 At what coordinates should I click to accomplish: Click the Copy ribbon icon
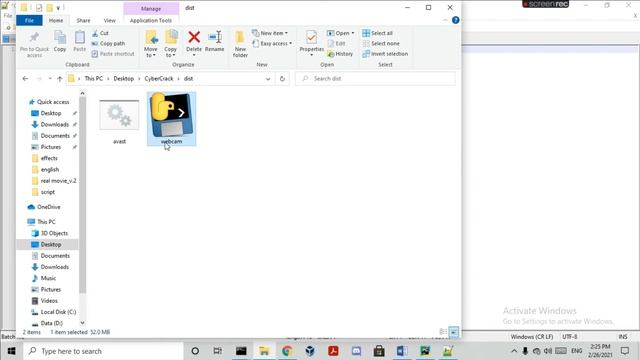pos(60,41)
